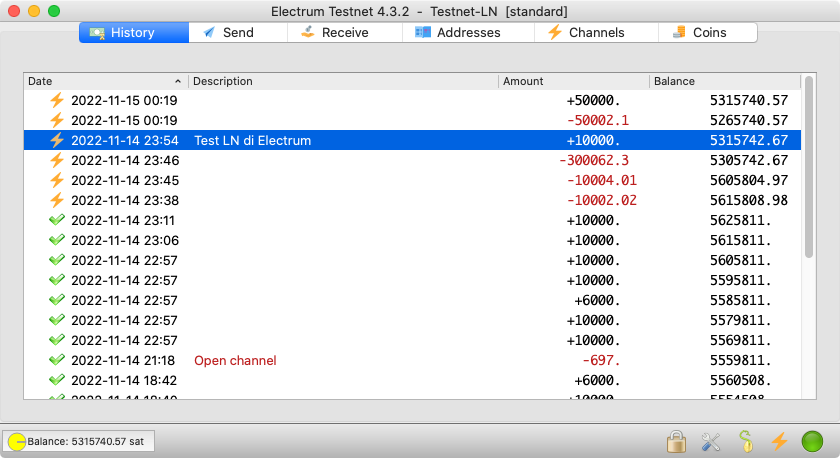Click the yellow balance icon in the status bar
The width and height of the screenshot is (840, 458).
[17, 441]
